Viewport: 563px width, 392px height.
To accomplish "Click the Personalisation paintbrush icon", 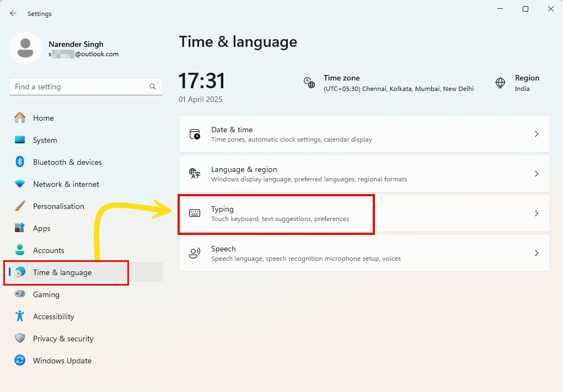I will point(20,206).
